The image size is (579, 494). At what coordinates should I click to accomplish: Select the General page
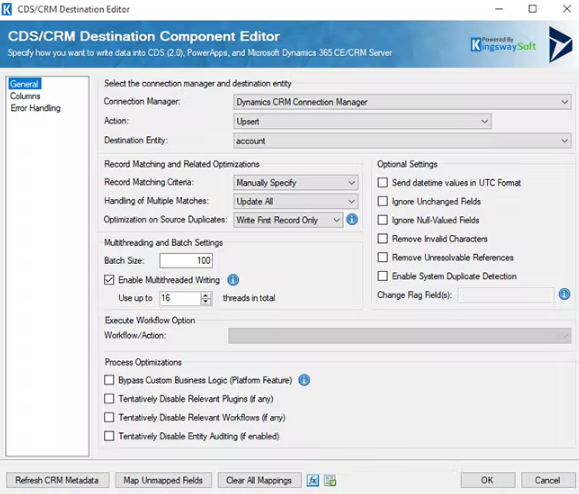(x=24, y=84)
